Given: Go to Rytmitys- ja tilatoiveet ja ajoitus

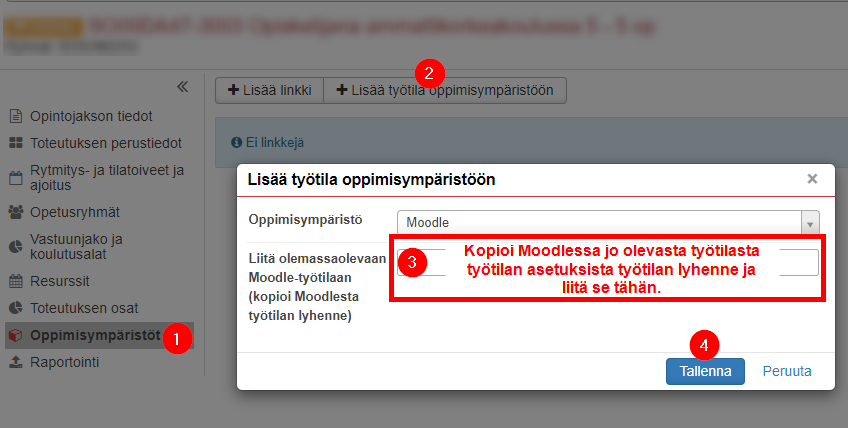Looking at the screenshot, I should [107, 177].
